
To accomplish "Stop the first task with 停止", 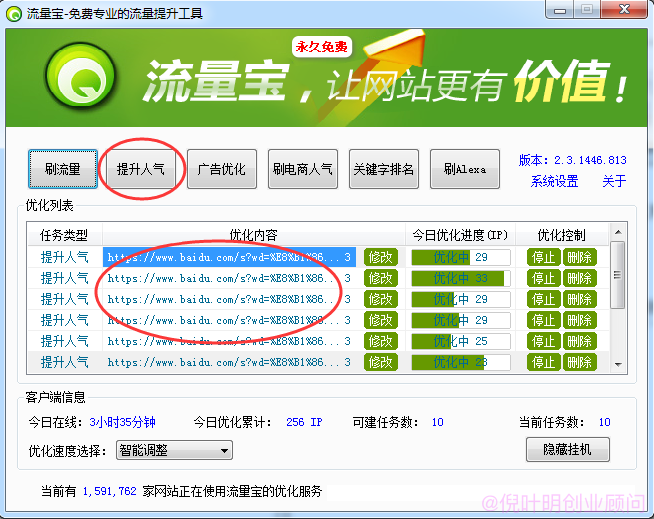I will coord(543,257).
